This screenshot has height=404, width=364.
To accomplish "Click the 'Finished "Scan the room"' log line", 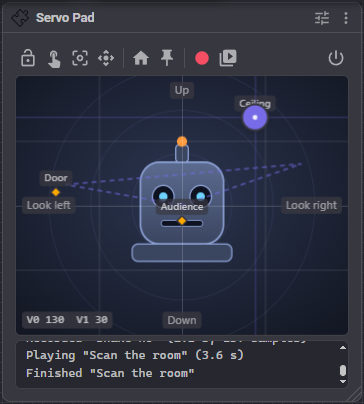I will [110, 373].
